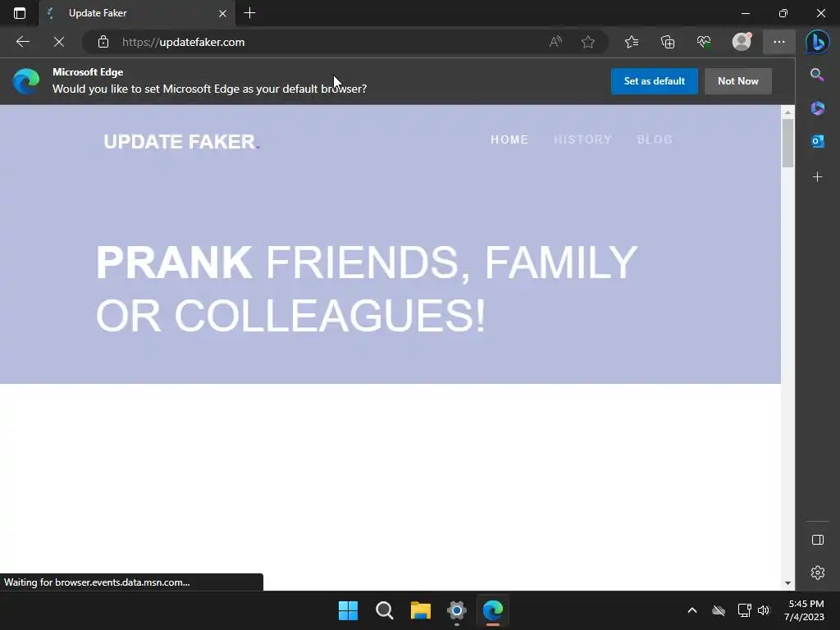Open network status tray icon
The image size is (840, 630).
click(744, 610)
